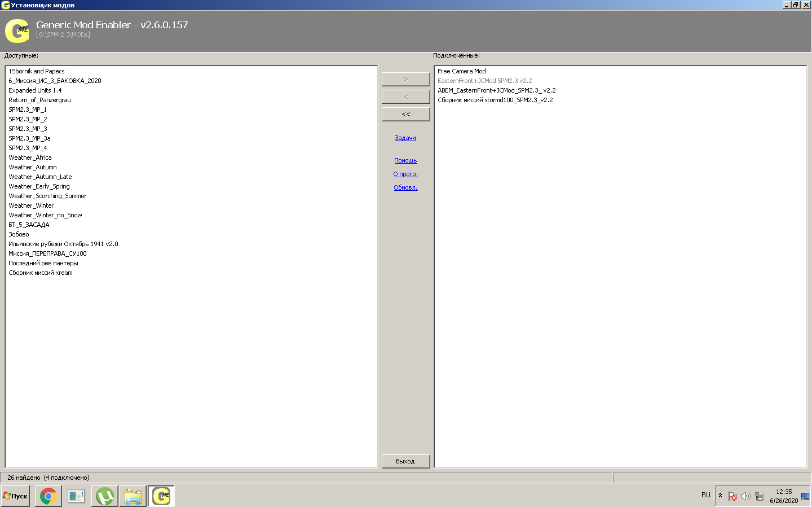This screenshot has width=812, height=508.
Task: Click the Выход button
Action: (x=405, y=461)
